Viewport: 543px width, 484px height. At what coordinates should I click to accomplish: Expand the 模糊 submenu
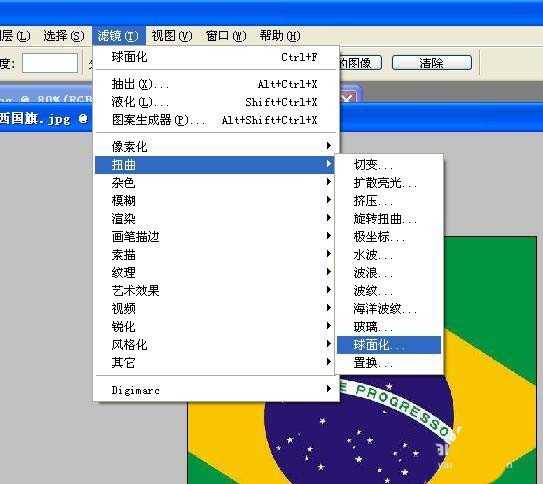point(215,200)
